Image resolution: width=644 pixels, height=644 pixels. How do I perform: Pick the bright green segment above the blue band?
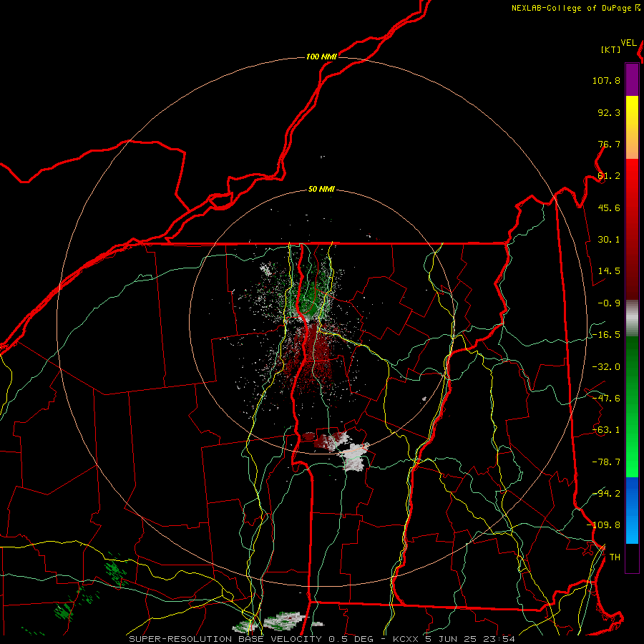click(x=632, y=460)
